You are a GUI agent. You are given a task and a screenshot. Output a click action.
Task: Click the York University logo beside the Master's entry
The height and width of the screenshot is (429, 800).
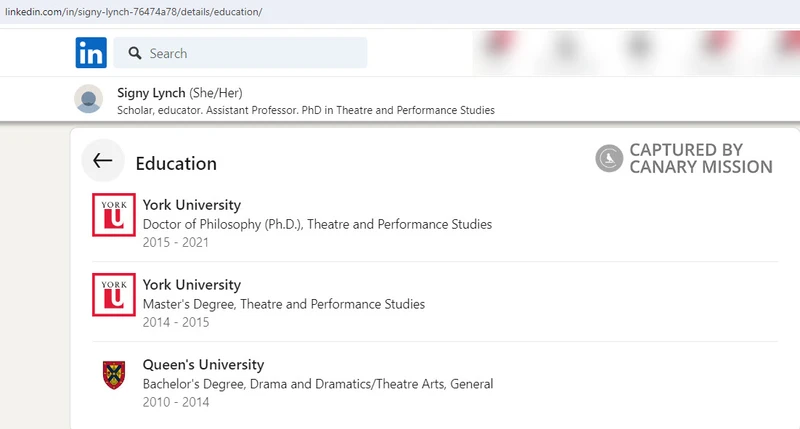coord(112,294)
